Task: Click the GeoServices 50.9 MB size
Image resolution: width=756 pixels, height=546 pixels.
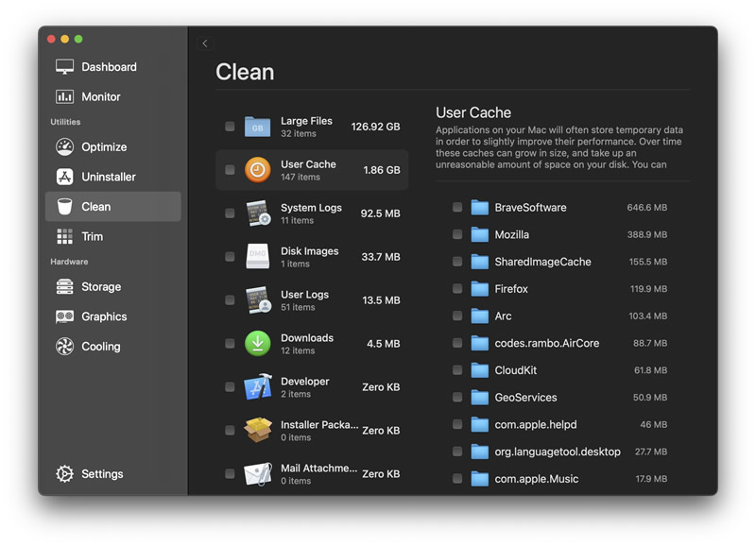Action: [650, 398]
